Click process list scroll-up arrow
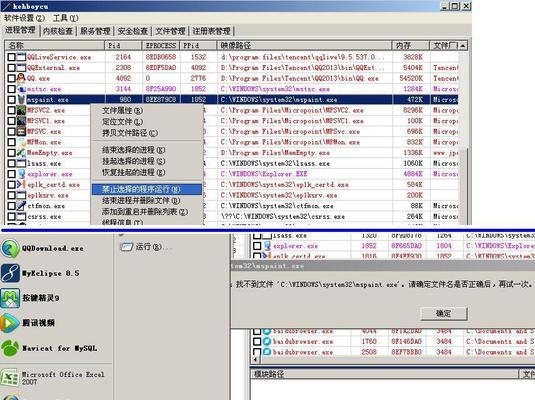The image size is (535, 400). tap(463, 45)
